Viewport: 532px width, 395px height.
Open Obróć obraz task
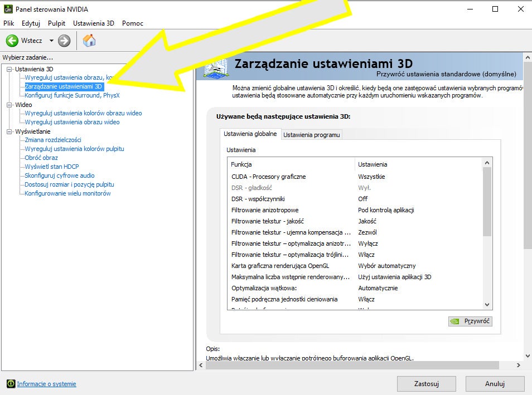[41, 158]
